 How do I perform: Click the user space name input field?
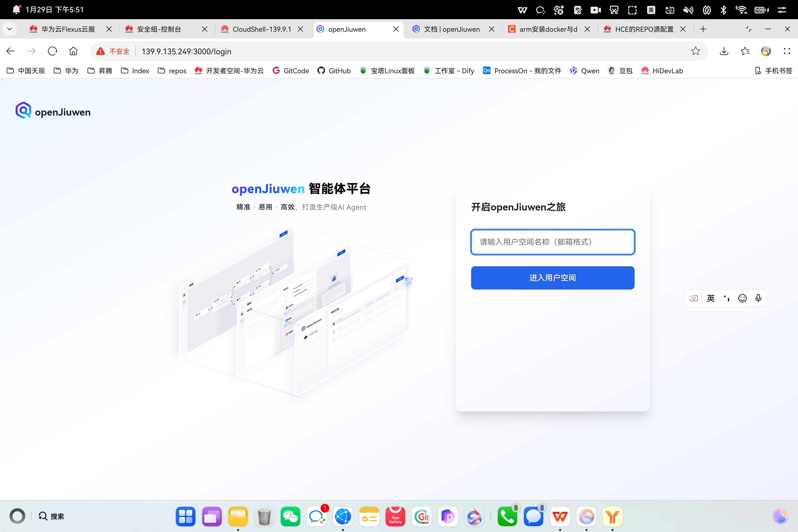(552, 242)
